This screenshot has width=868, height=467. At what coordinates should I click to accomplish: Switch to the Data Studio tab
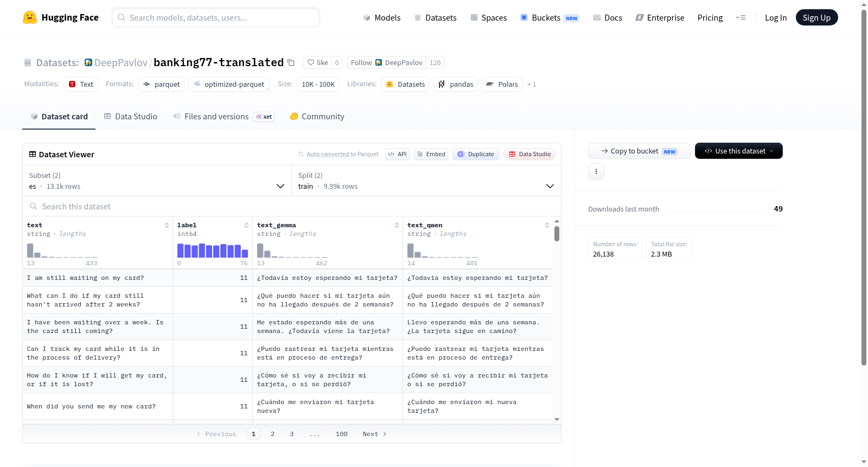click(131, 117)
